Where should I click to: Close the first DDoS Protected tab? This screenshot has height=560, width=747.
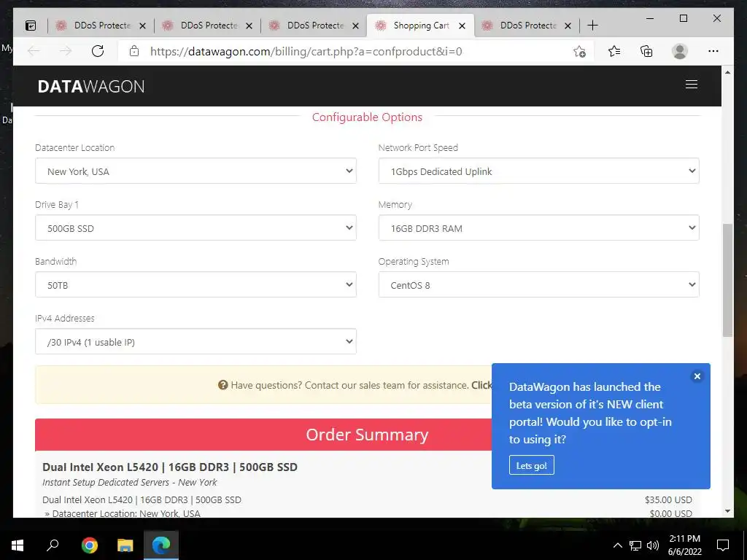[x=142, y=26]
